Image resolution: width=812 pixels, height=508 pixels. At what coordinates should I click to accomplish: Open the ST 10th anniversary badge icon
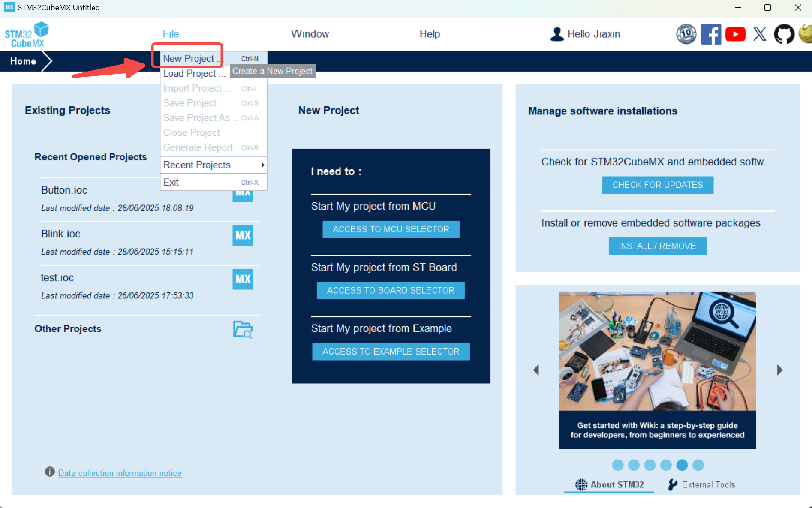[x=686, y=34]
